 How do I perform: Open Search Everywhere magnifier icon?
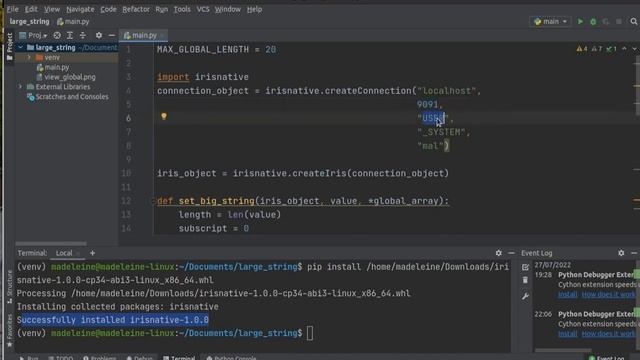click(633, 22)
